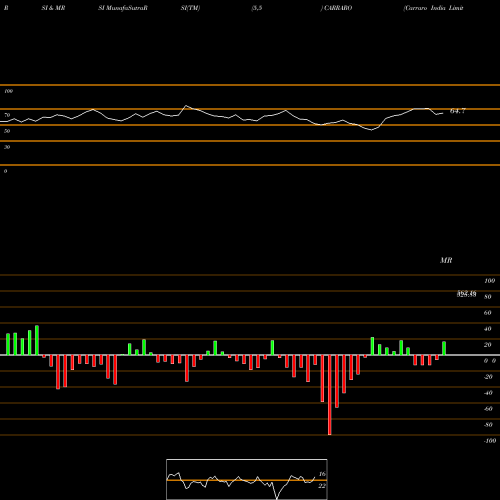Select the '(Carraro India Limit' company name text
The height and width of the screenshot is (500, 500).
pos(433,8)
